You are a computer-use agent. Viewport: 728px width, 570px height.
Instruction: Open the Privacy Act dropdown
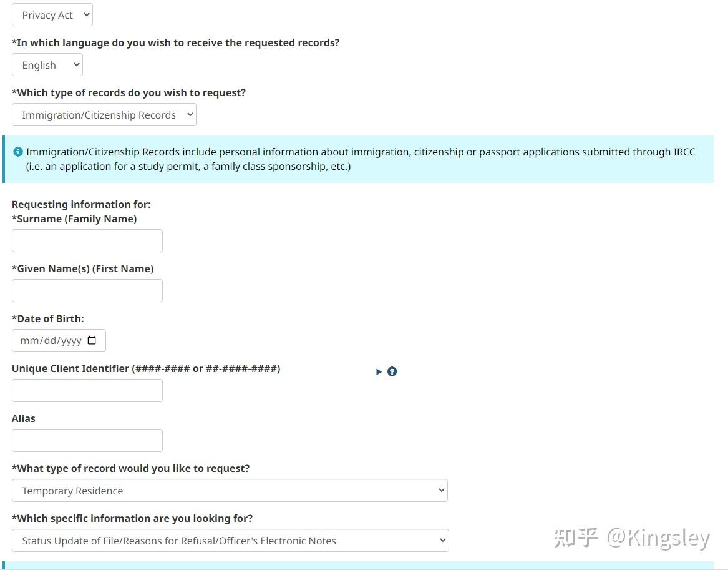(52, 15)
